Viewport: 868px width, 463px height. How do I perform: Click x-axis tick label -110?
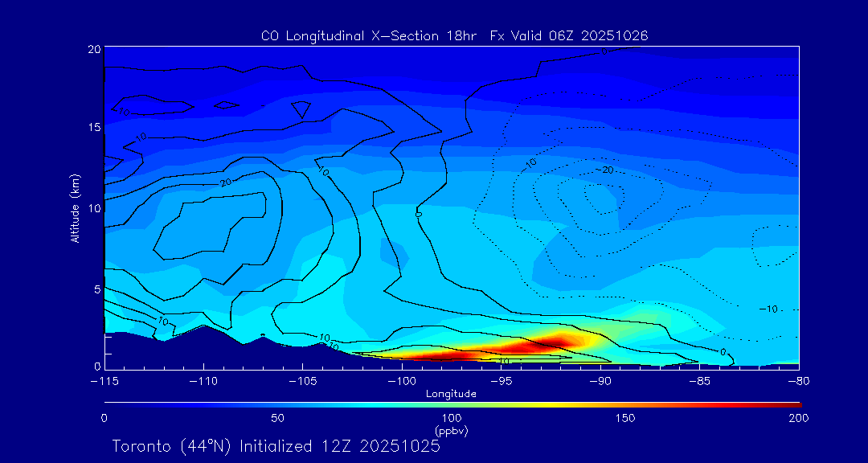tap(203, 381)
